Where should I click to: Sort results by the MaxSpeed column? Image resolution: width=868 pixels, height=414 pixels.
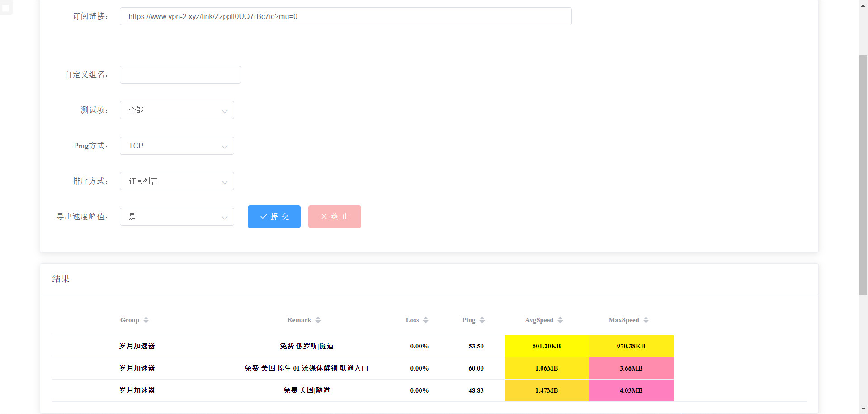tap(628, 320)
